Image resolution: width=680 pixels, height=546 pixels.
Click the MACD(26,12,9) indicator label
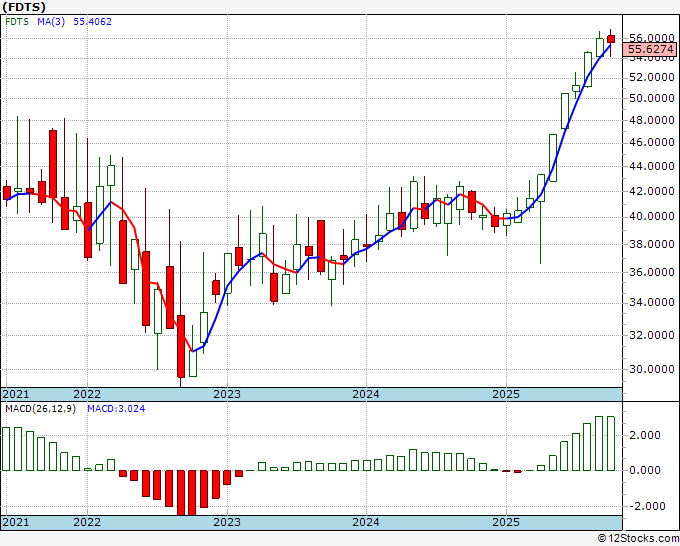click(40, 409)
